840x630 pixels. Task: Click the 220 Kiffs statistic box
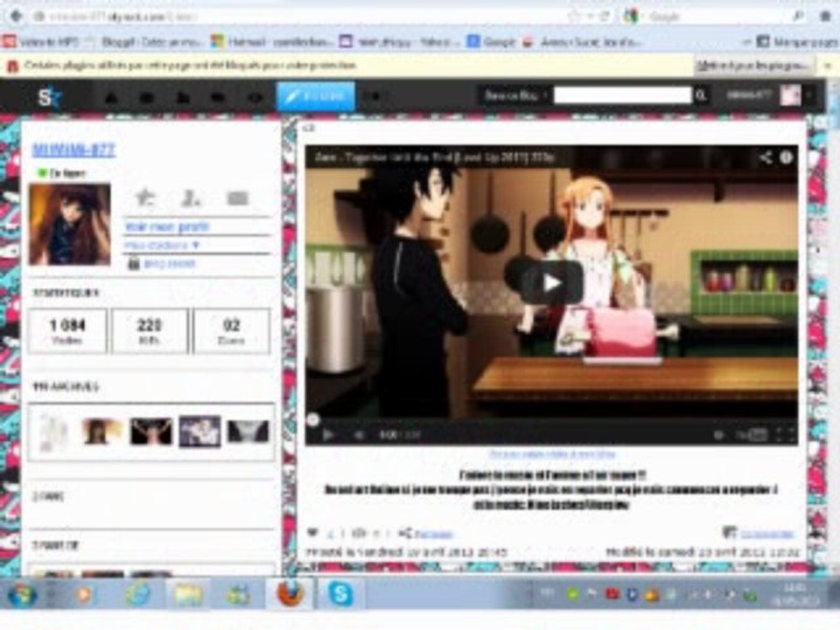[x=150, y=331]
